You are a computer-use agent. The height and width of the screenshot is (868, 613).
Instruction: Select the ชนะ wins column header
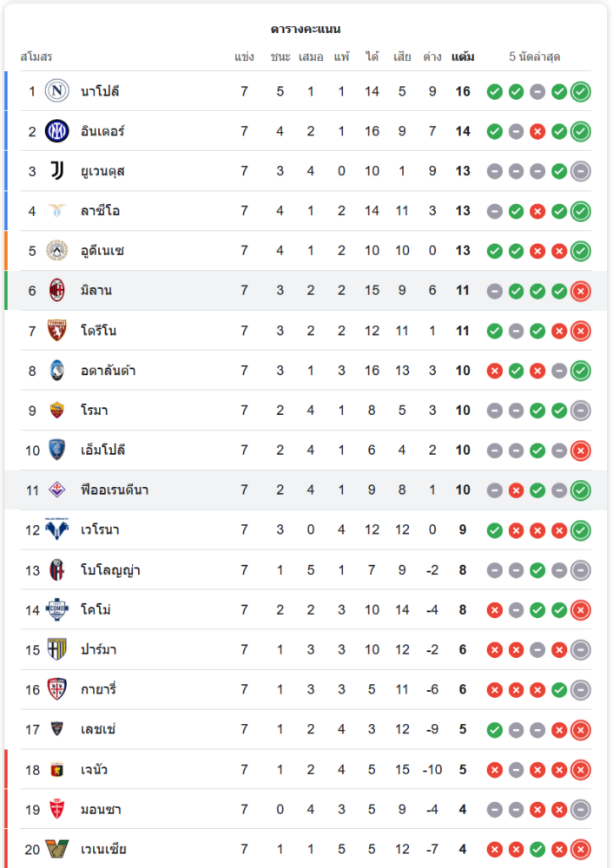coord(280,57)
